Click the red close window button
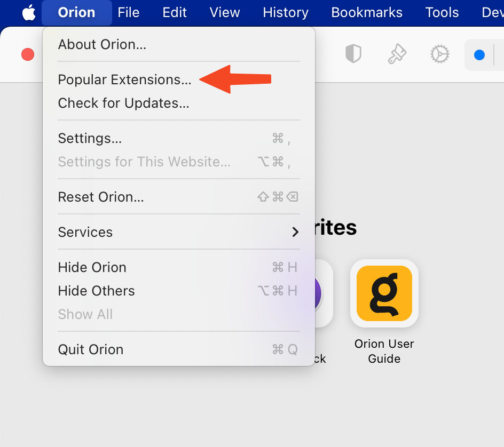504x447 pixels. 28,54
